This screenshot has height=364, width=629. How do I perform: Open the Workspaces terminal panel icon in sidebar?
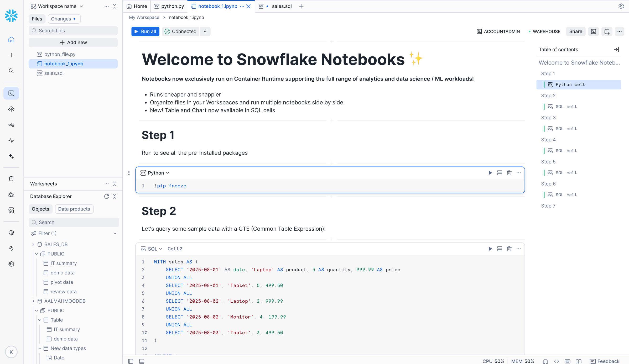pos(11,93)
